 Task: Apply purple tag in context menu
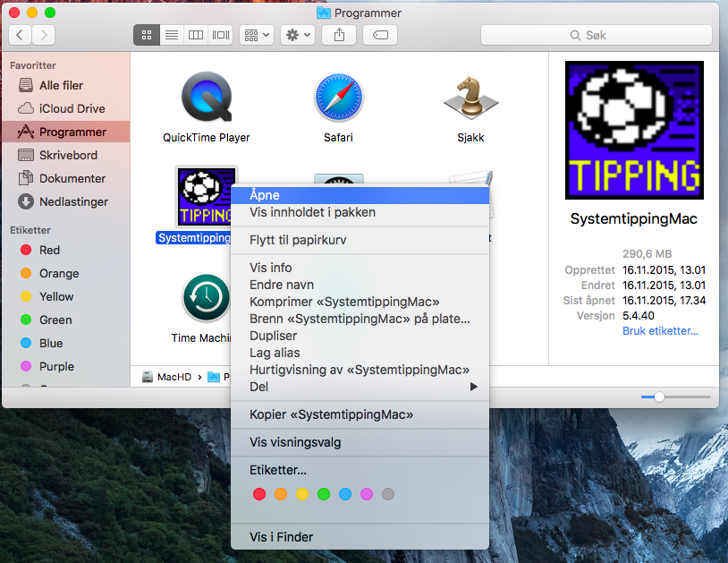tap(367, 494)
